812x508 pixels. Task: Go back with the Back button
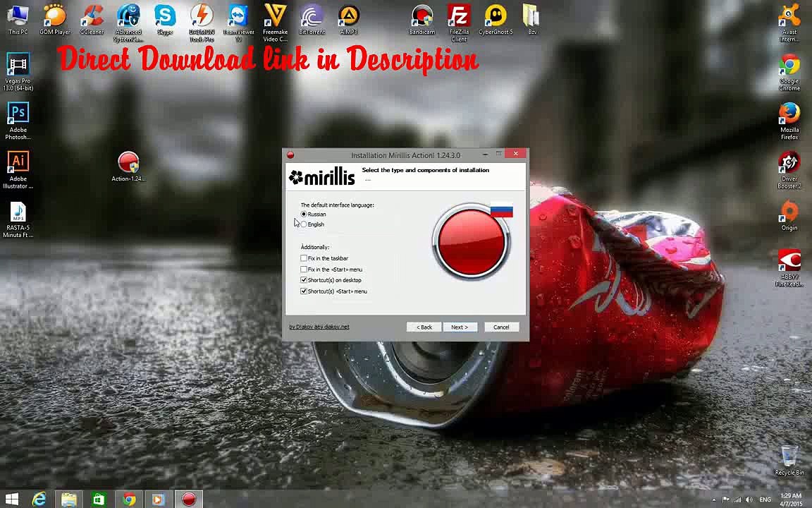click(x=424, y=327)
